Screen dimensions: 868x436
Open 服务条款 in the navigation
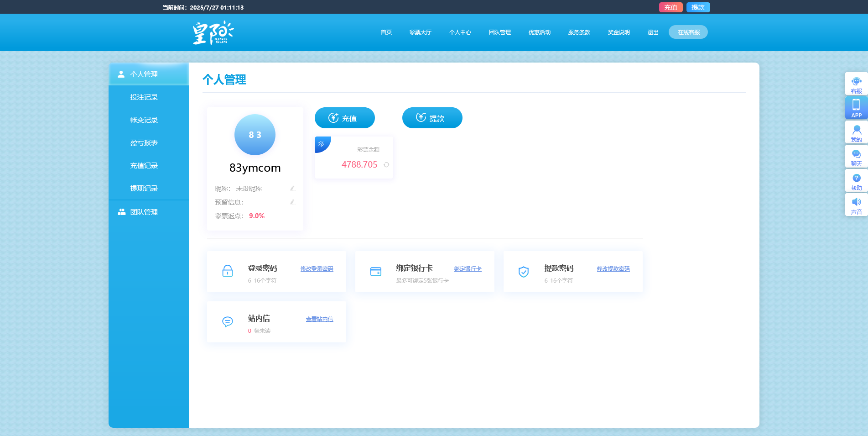click(579, 32)
